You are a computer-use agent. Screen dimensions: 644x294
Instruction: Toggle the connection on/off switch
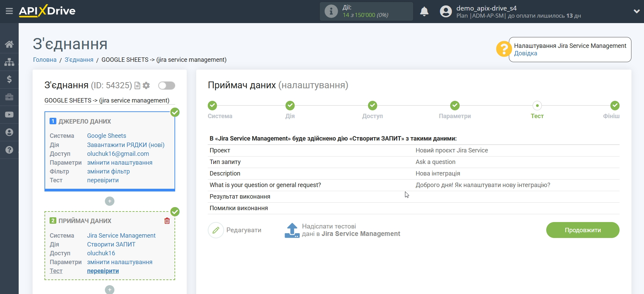click(x=167, y=86)
